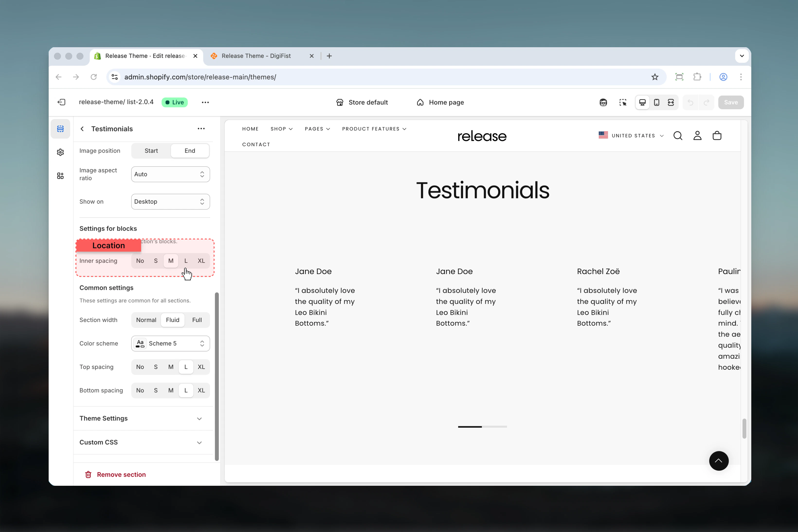Reload the browser page

[94, 77]
